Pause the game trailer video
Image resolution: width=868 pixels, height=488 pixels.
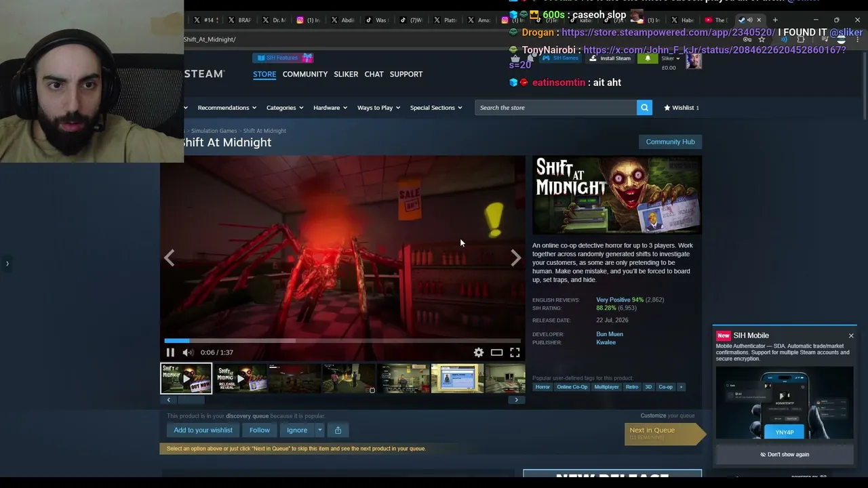pyautogui.click(x=170, y=352)
